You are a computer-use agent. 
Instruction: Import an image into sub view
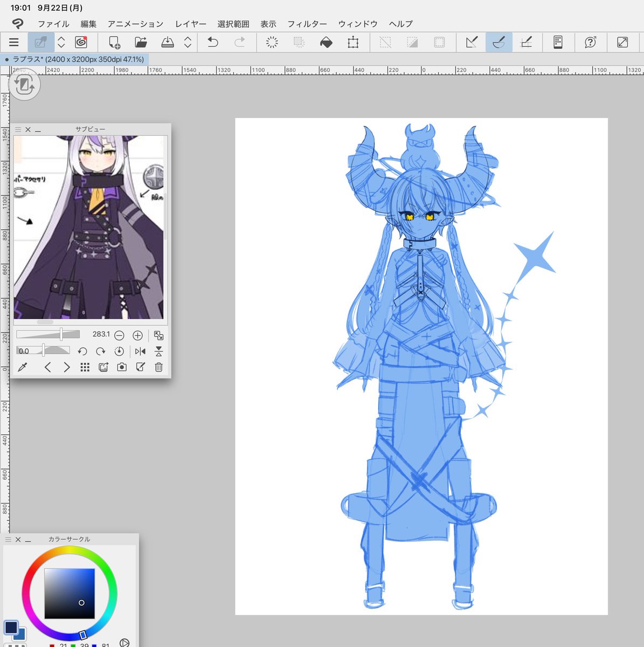(x=103, y=367)
